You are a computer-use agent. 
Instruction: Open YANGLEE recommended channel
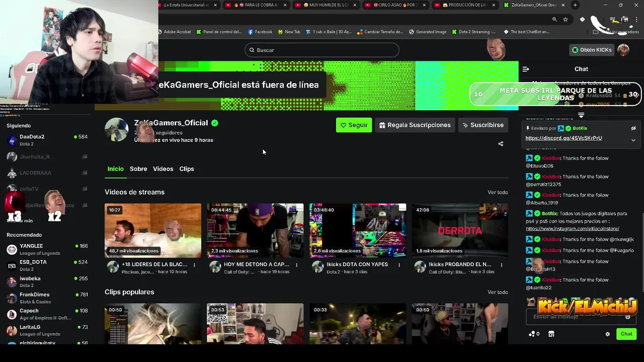47,249
